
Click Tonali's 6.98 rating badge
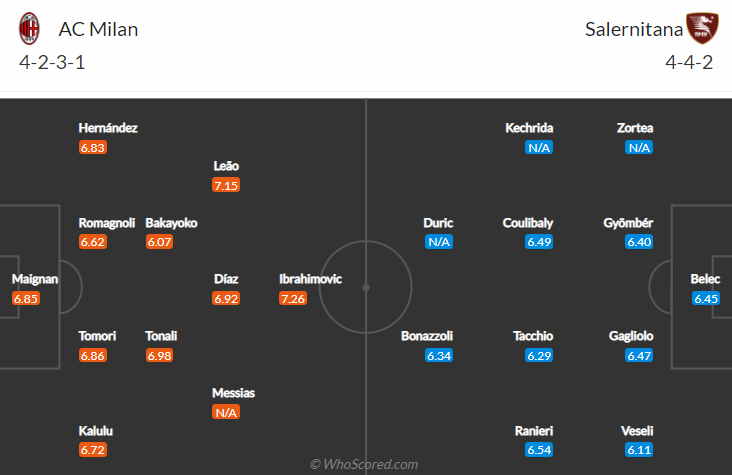click(x=159, y=355)
